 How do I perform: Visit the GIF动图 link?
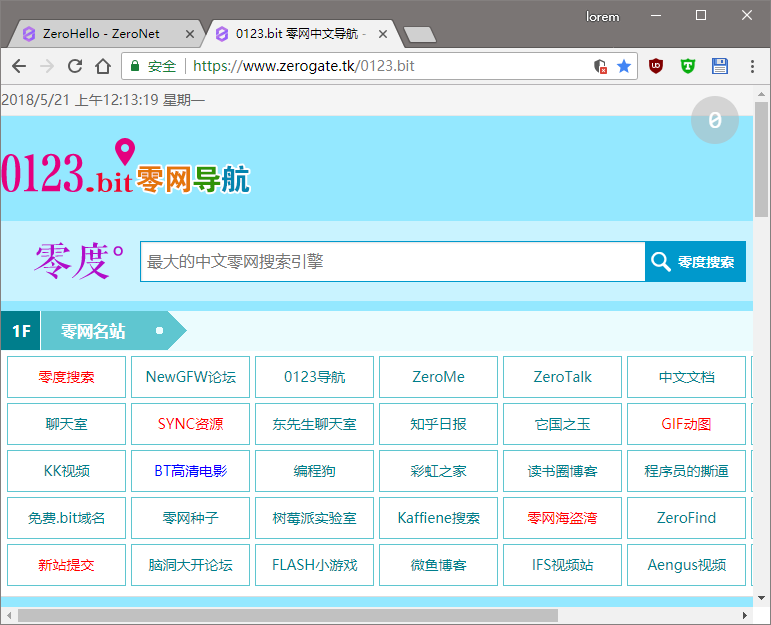click(686, 424)
